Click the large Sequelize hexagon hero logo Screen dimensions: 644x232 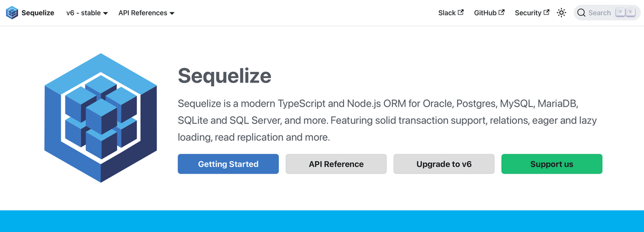click(x=100, y=118)
